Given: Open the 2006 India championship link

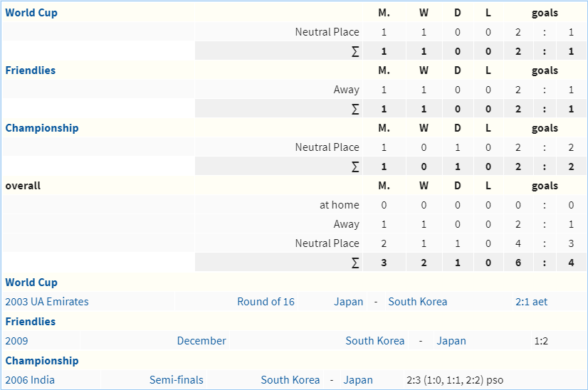Looking at the screenshot, I should coord(30,380).
